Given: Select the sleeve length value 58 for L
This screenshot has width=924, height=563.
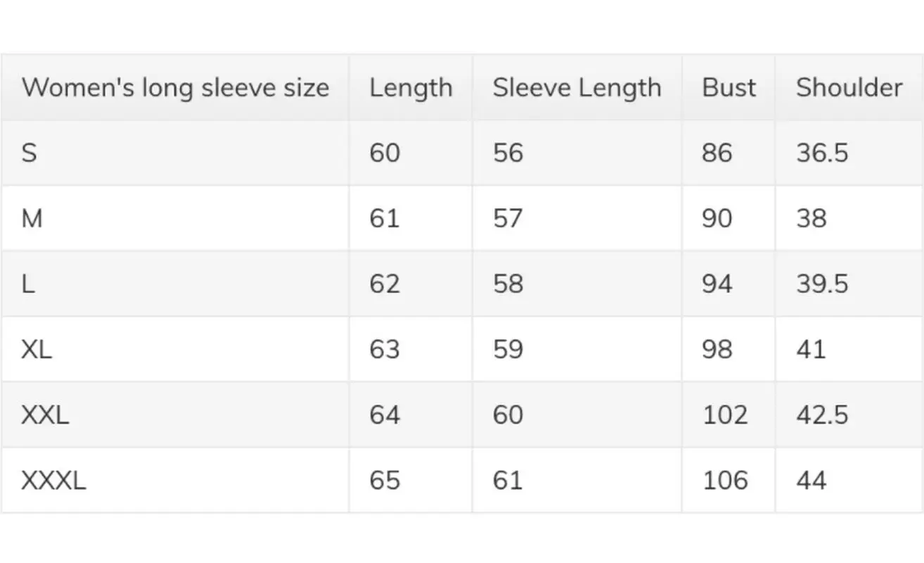Looking at the screenshot, I should pos(508,284).
